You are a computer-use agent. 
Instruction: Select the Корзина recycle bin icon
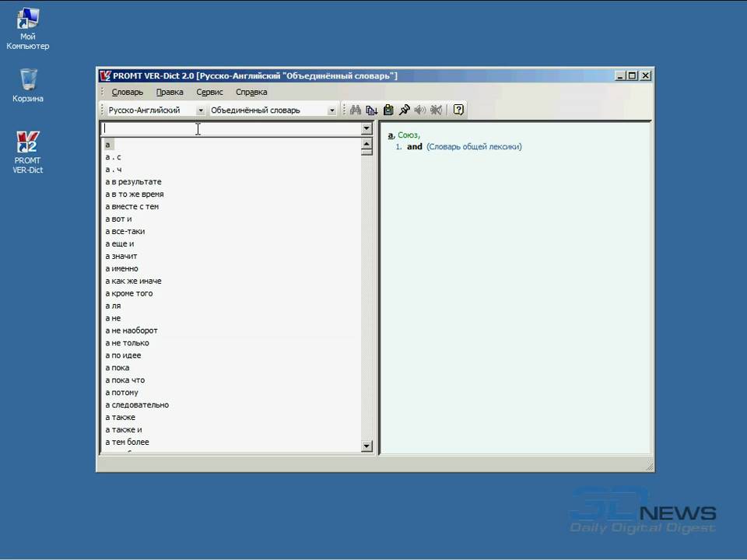pyautogui.click(x=28, y=86)
